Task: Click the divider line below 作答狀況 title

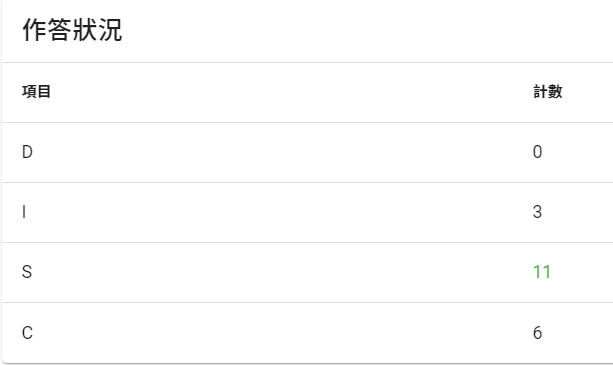Action: [307, 62]
